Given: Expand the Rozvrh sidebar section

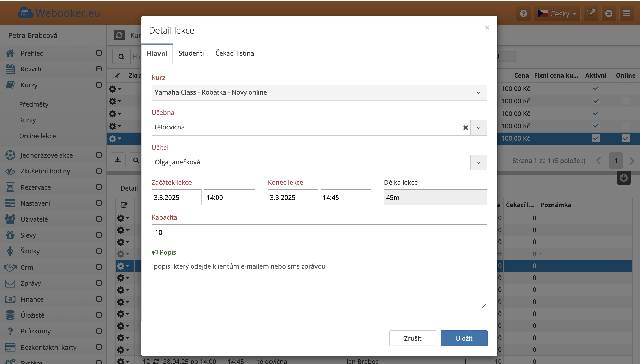Looking at the screenshot, I should pos(99,69).
